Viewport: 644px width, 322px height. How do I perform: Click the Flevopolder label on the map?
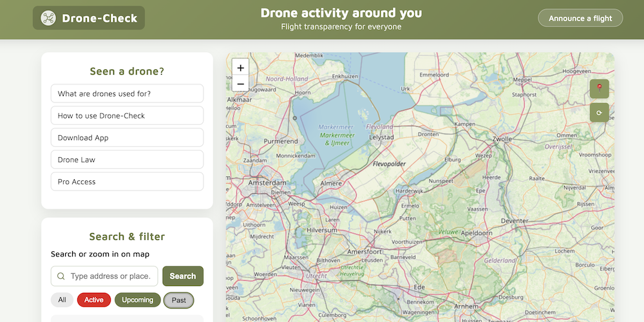click(x=389, y=164)
